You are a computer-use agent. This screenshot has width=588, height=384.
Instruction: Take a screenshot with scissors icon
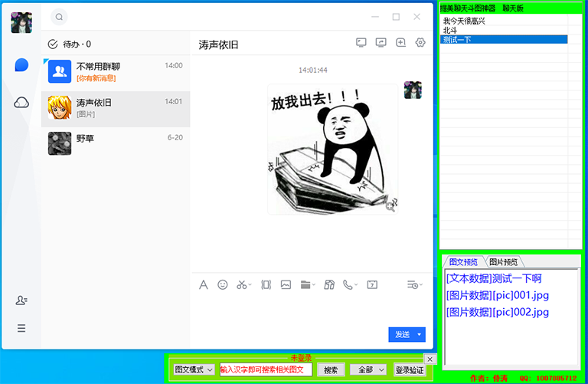tap(241, 285)
